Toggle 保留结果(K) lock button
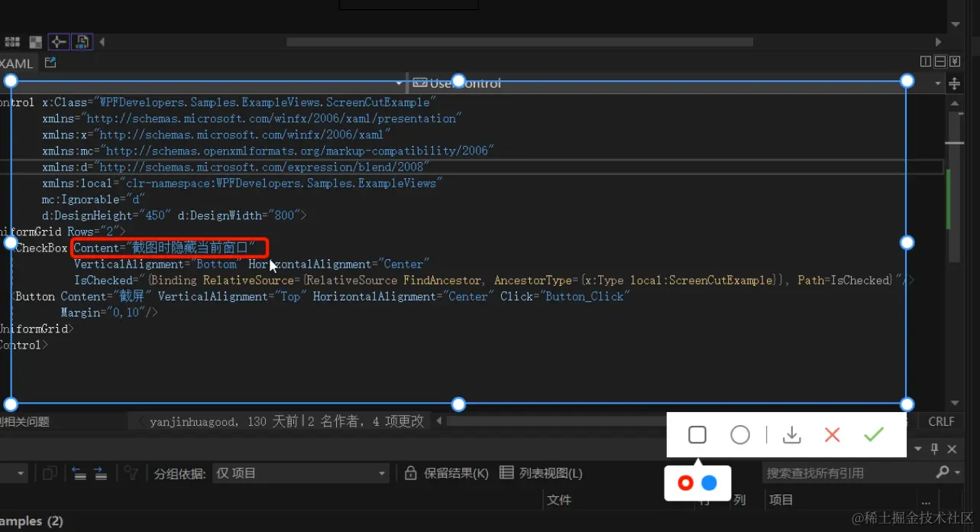This screenshot has height=532, width=980. pos(446,474)
